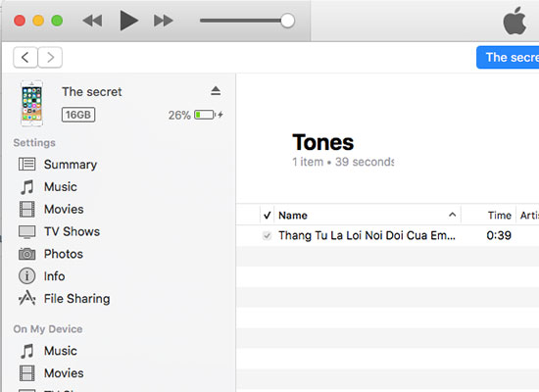Viewport: 539px width, 392px height.
Task: Skip forward with fast-forward icon
Action: click(x=163, y=21)
